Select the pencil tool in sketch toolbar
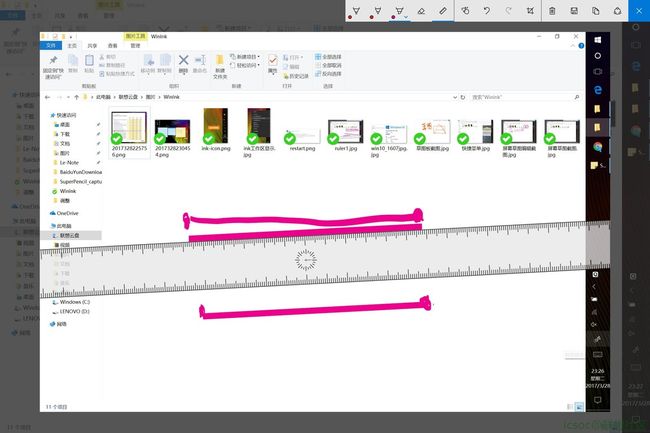Viewport: 650px width, 433px height. click(x=378, y=11)
